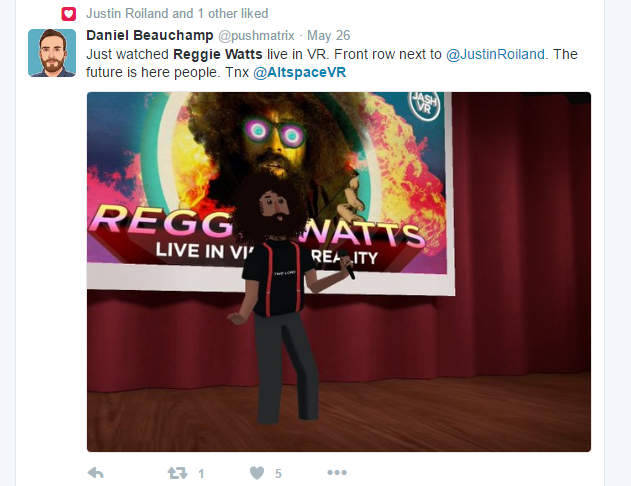The image size is (631, 486).
Task: Visit the @pushmatrix handle
Action: (256, 35)
